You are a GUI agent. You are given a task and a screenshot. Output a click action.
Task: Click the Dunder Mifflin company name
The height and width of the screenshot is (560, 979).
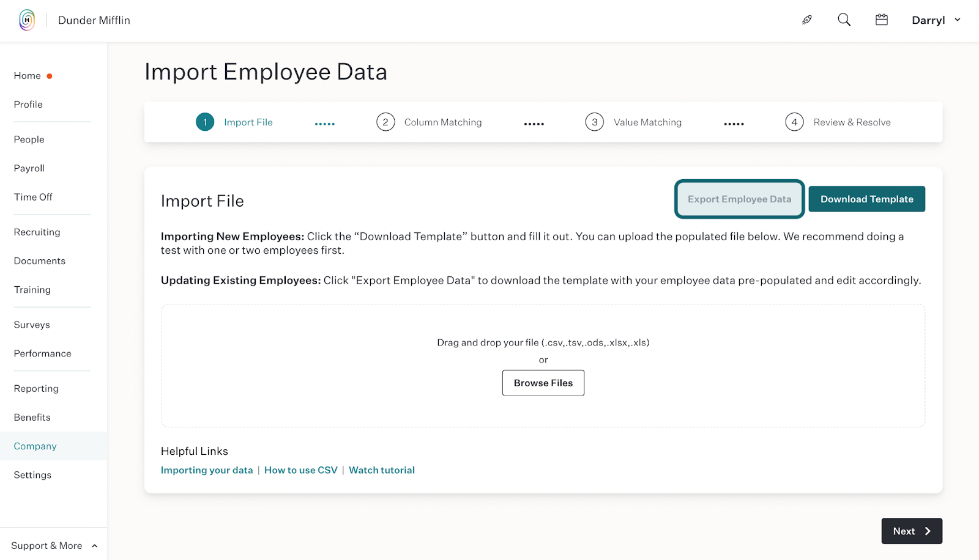94,20
